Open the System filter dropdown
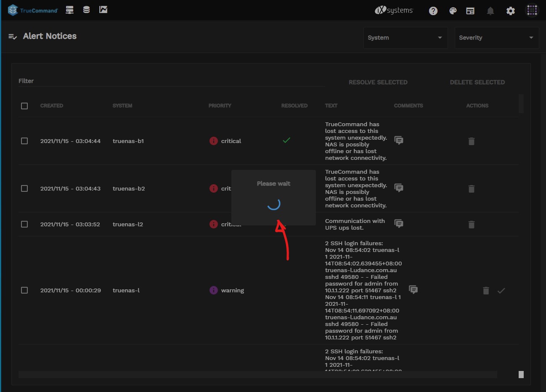The image size is (546, 392). [x=406, y=38]
